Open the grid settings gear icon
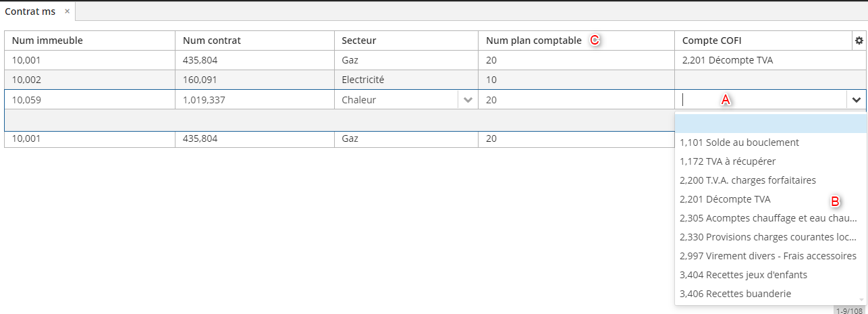 coord(859,41)
